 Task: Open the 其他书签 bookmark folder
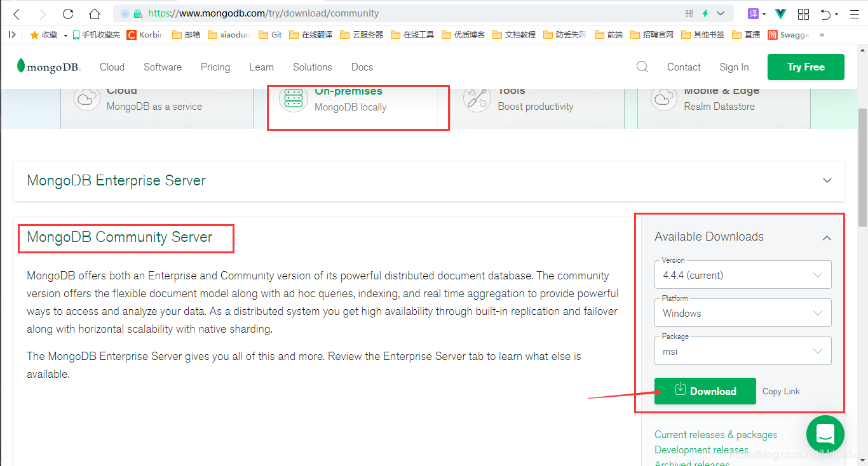pos(703,35)
